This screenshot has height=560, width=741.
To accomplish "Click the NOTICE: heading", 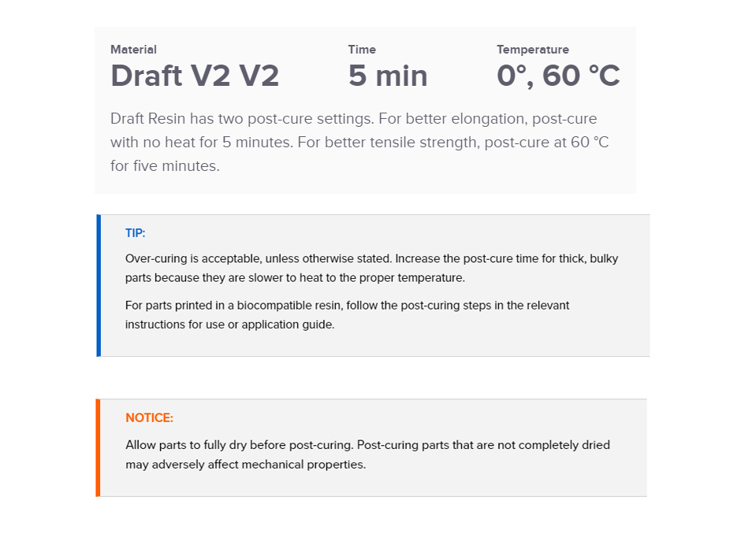I will pyautogui.click(x=149, y=418).
